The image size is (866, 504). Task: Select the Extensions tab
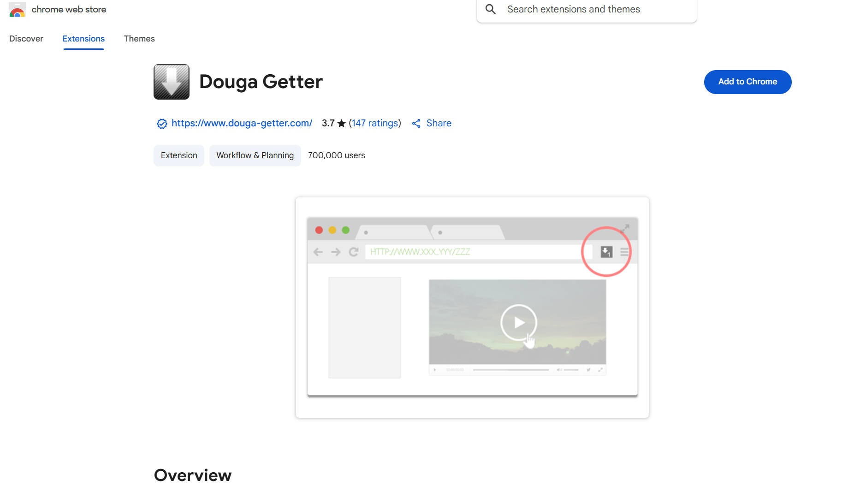(83, 39)
